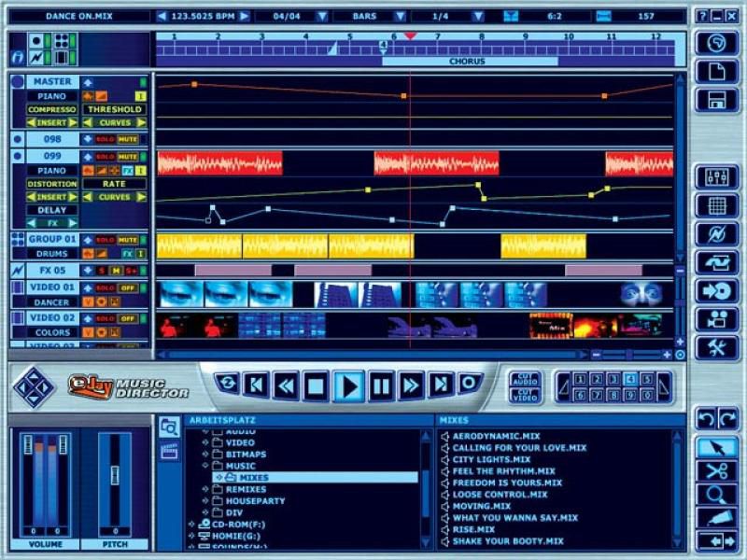Create a new document with the page icon

(x=716, y=72)
